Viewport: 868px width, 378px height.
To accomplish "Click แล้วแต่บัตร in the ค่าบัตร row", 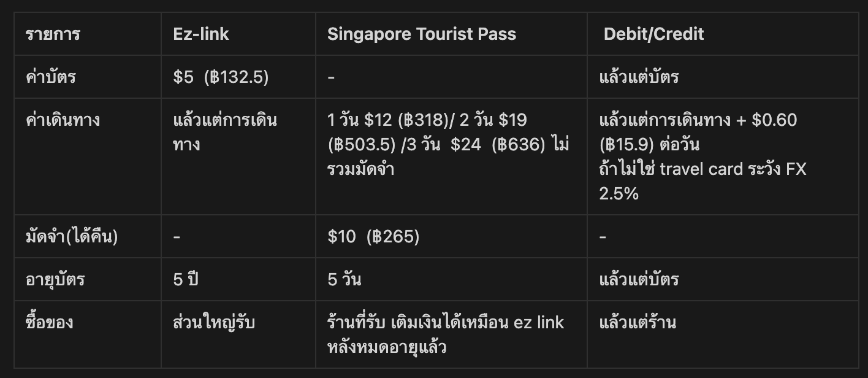I will click(639, 77).
